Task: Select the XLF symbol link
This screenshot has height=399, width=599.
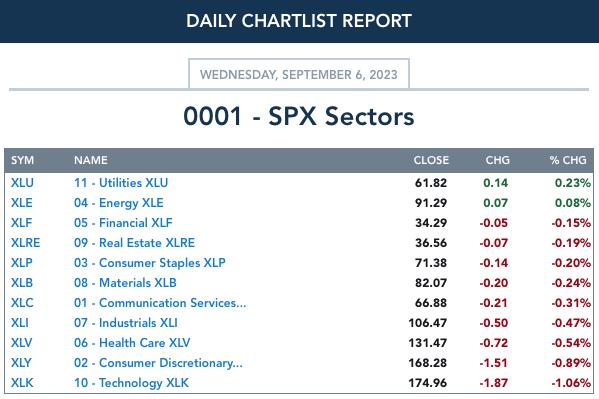Action: coord(21,222)
